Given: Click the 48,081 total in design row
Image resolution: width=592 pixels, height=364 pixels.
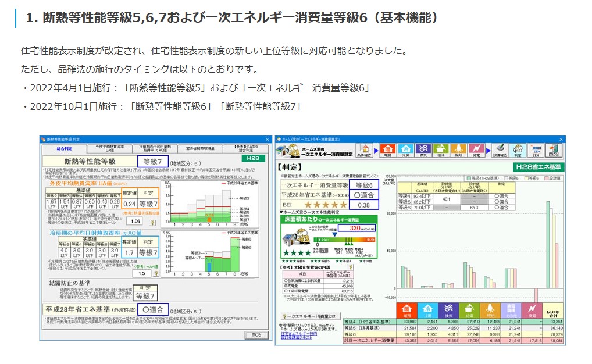Looking at the screenshot, I should tap(553, 341).
